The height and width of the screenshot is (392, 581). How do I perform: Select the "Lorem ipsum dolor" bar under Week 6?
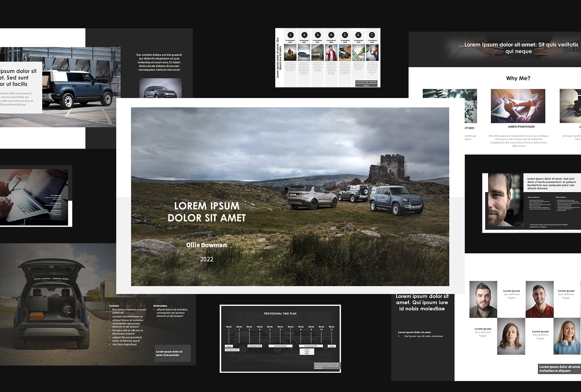(x=280, y=346)
